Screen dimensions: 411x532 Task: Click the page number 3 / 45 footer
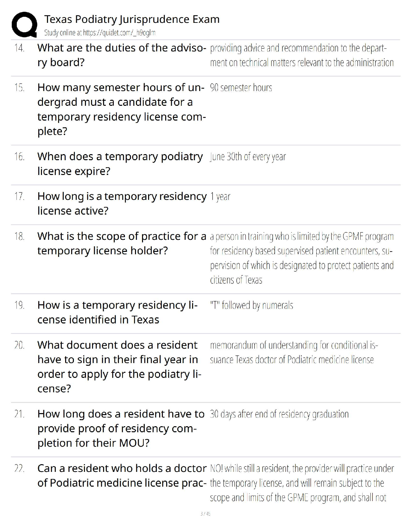pyautogui.click(x=205, y=514)
